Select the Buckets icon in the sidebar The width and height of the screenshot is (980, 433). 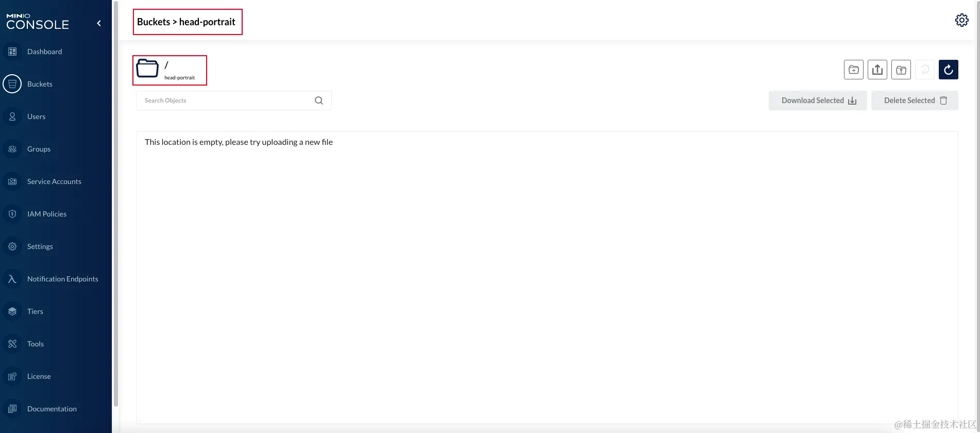12,84
